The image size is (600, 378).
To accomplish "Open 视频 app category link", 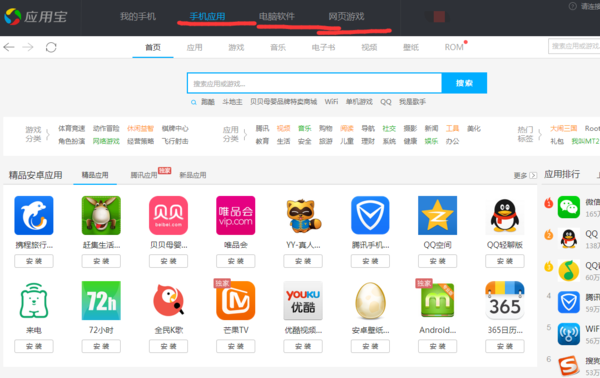I will pyautogui.click(x=284, y=129).
